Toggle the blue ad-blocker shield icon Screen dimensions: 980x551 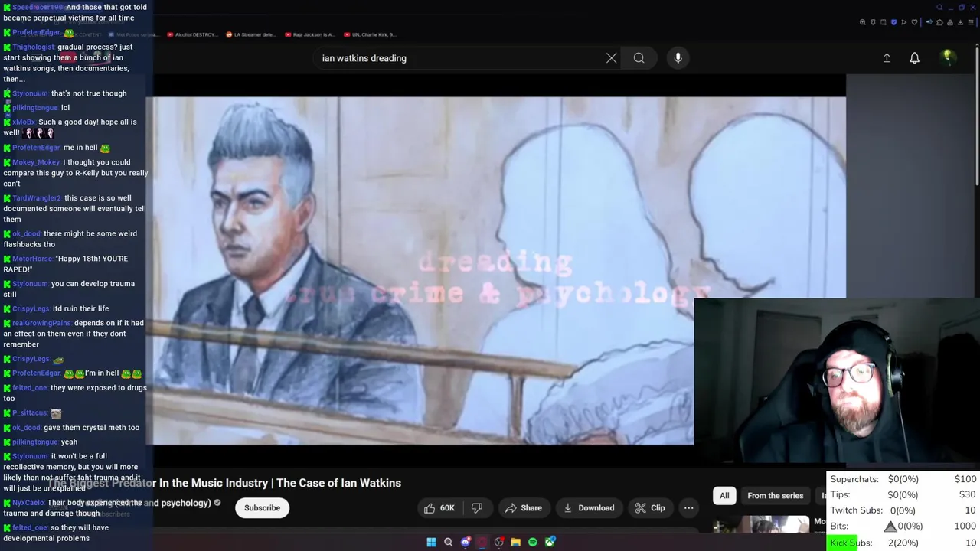[893, 22]
